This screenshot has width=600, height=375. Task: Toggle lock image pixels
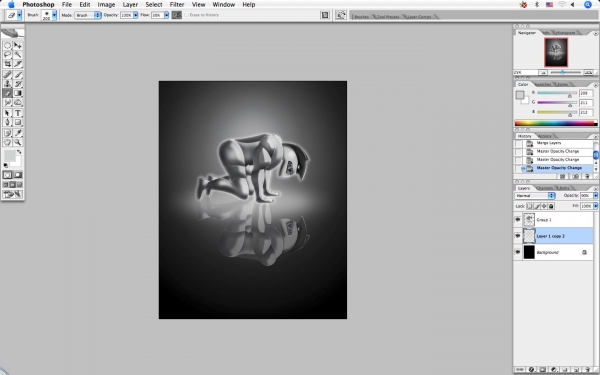(537, 206)
